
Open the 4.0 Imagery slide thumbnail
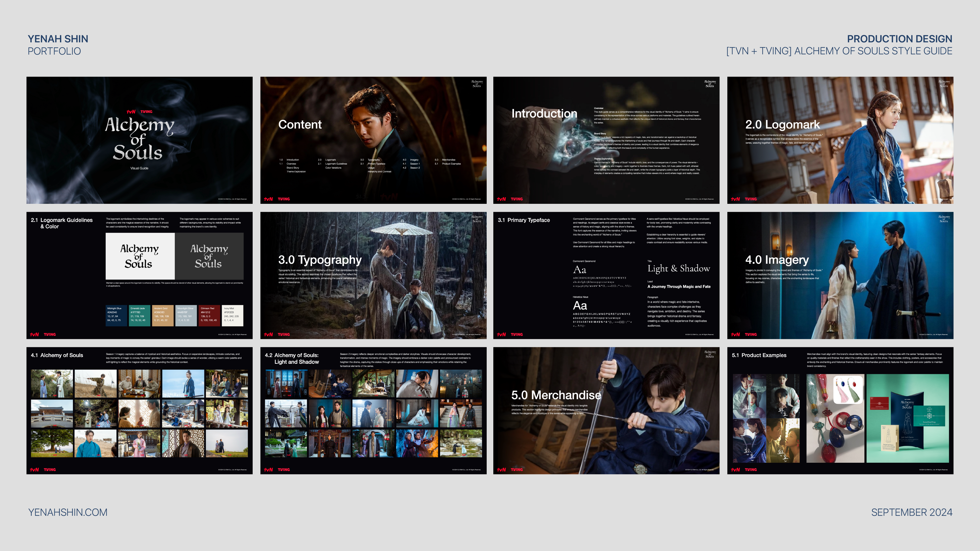(x=840, y=275)
